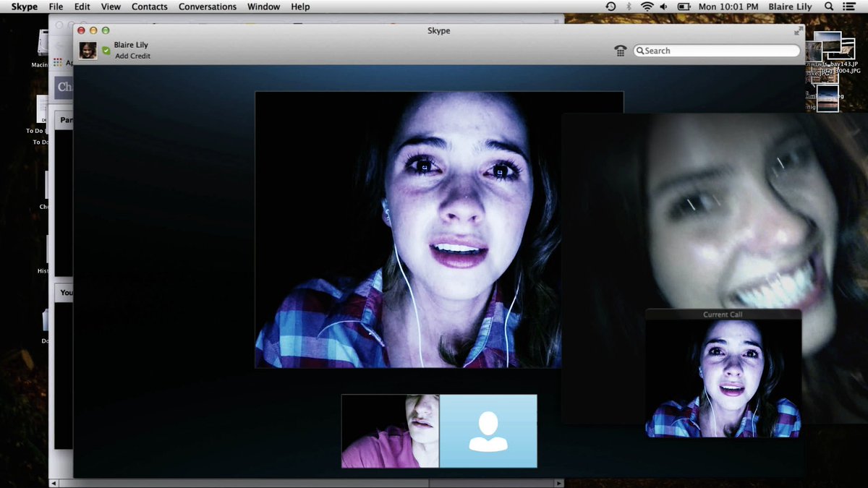Open the View menu
The image size is (868, 488).
111,7
